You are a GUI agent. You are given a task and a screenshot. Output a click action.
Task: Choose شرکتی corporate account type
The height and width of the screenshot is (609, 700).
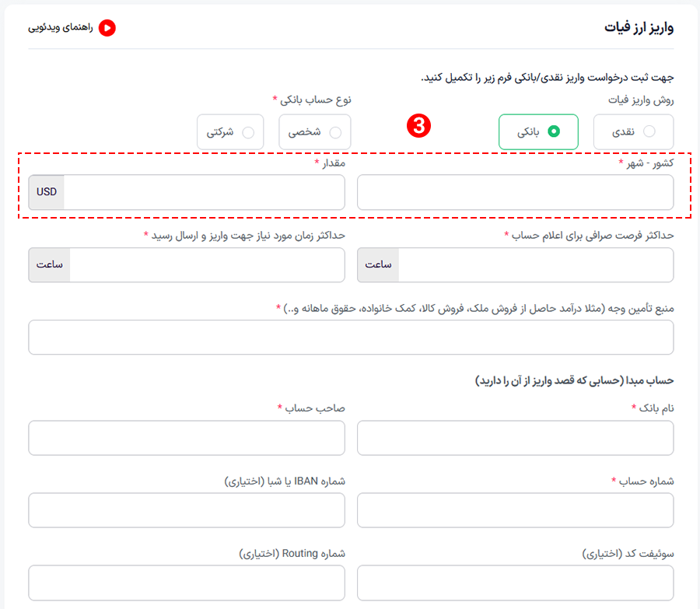(x=230, y=132)
